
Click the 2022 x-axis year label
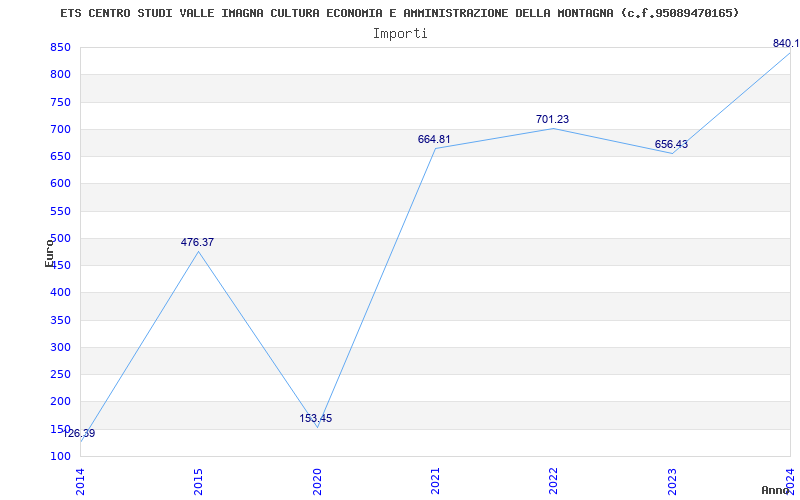pyautogui.click(x=554, y=481)
